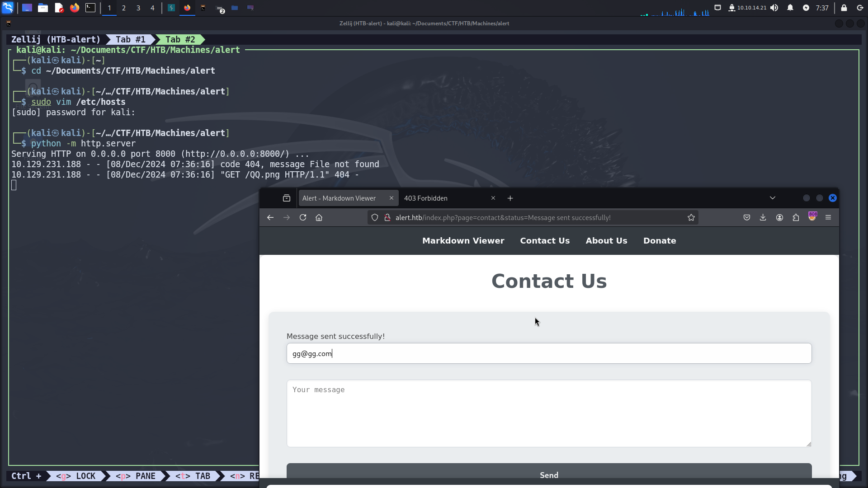The image size is (868, 488).
Task: Save page to Pocket icon
Action: [x=747, y=218]
